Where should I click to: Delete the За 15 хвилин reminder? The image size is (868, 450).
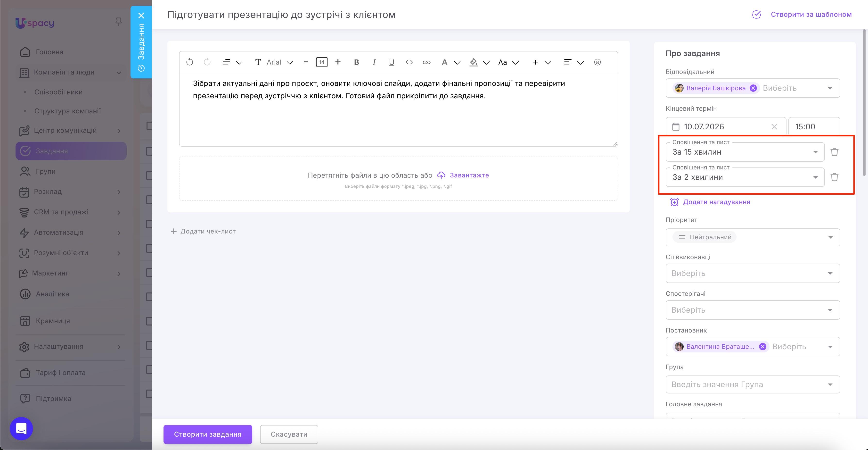(x=834, y=152)
